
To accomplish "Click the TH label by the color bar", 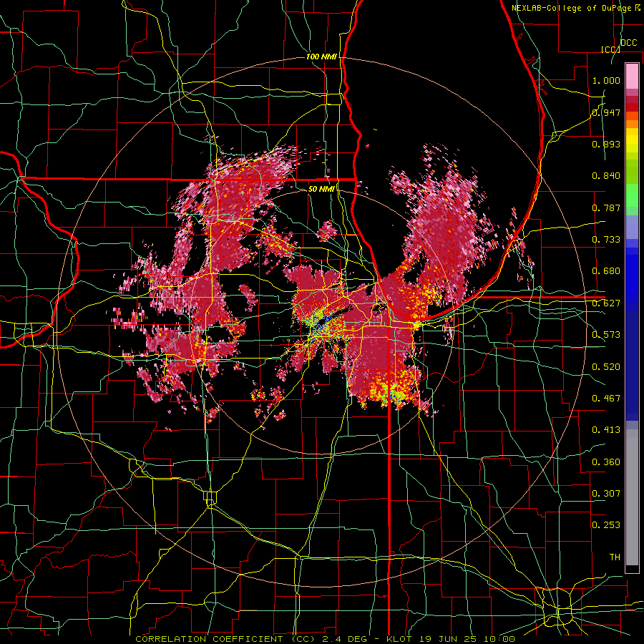I will click(x=615, y=557).
